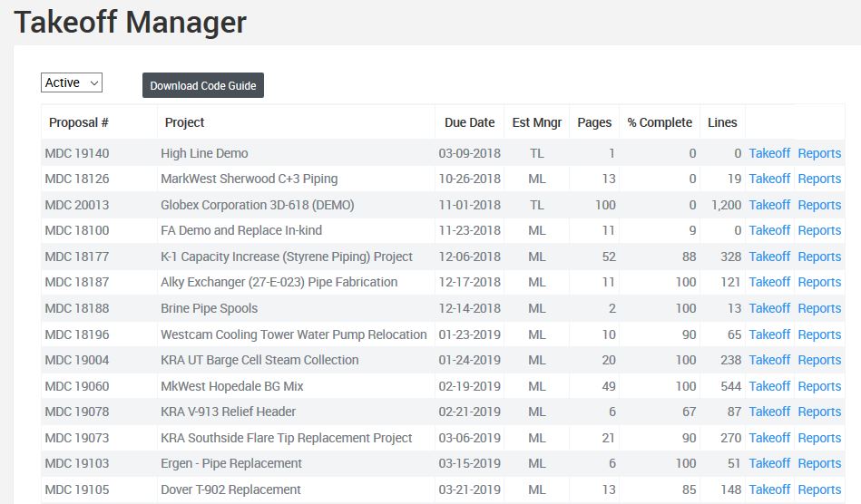The width and height of the screenshot is (861, 504).
Task: Click the Download Code Guide button
Action: 203,85
